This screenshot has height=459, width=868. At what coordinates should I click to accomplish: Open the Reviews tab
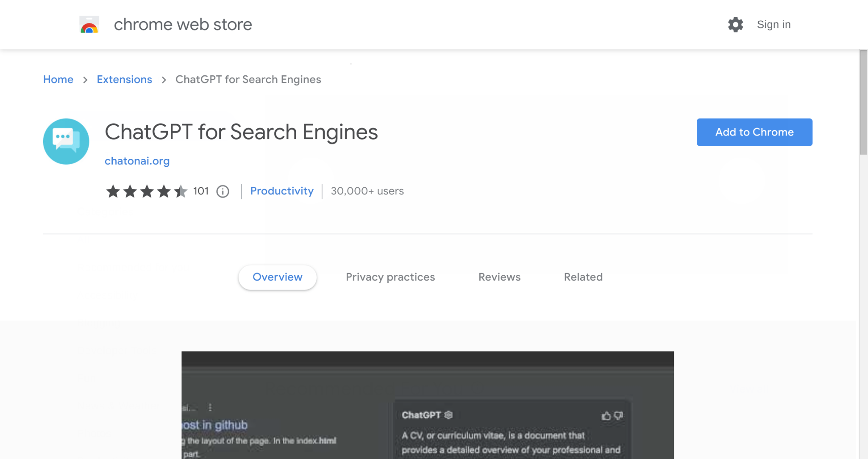click(499, 277)
